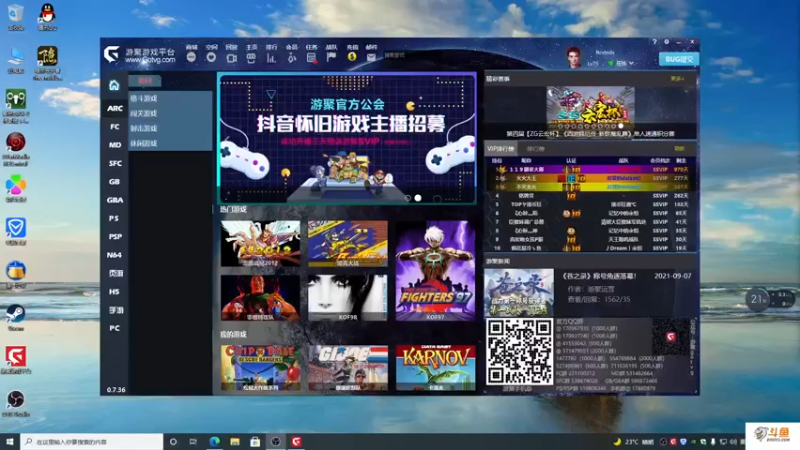Go to home via sidebar house icon
Image resolution: width=800 pixels, height=450 pixels.
114,85
